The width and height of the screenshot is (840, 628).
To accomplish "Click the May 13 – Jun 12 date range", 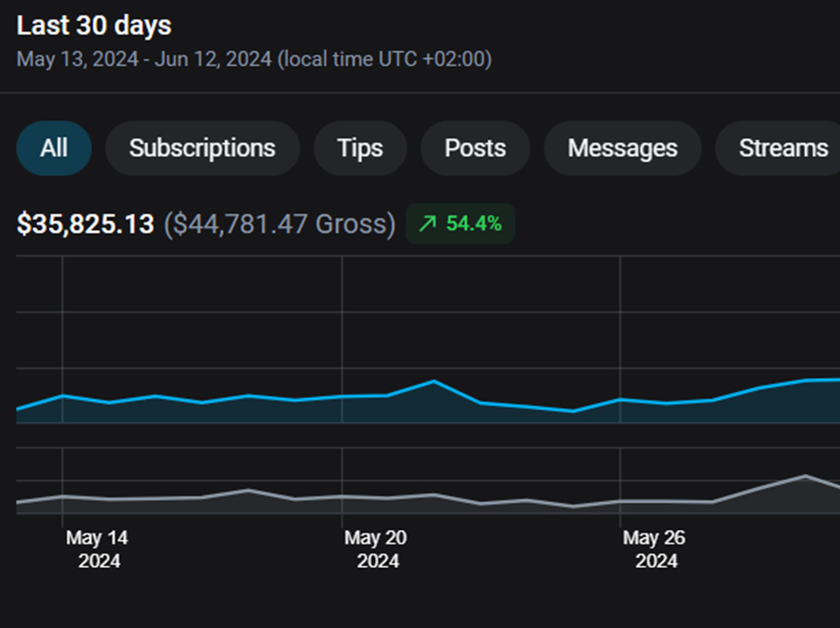I will [254, 59].
